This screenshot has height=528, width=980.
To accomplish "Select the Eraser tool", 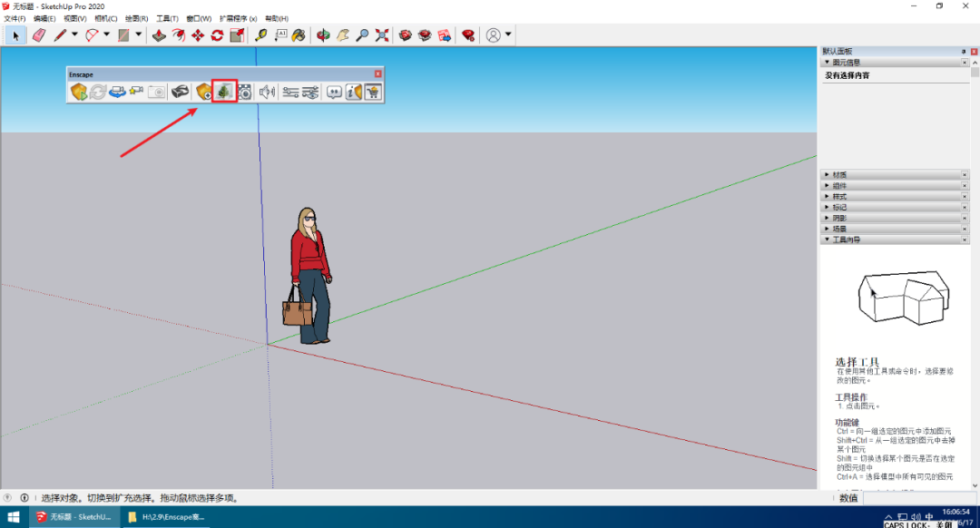I will 39,35.
